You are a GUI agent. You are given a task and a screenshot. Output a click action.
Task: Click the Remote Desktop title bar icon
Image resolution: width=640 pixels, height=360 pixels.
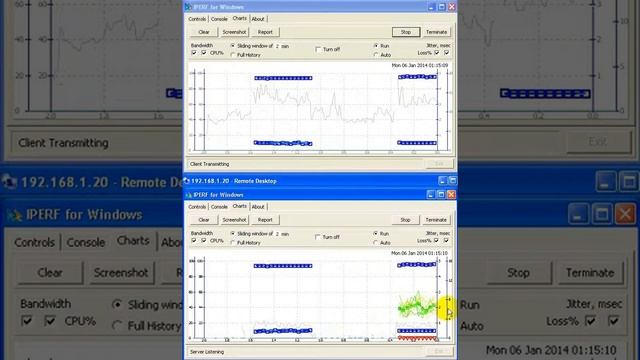188,181
